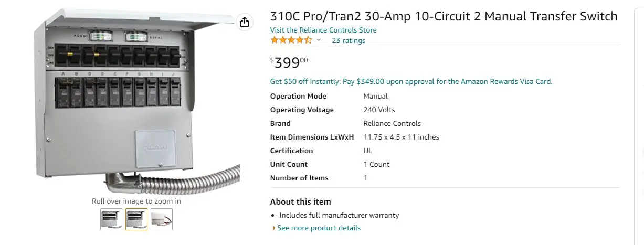644x245 pixels.
Task: Click the product title 310C Pro/Tran2
Action: click(x=444, y=16)
